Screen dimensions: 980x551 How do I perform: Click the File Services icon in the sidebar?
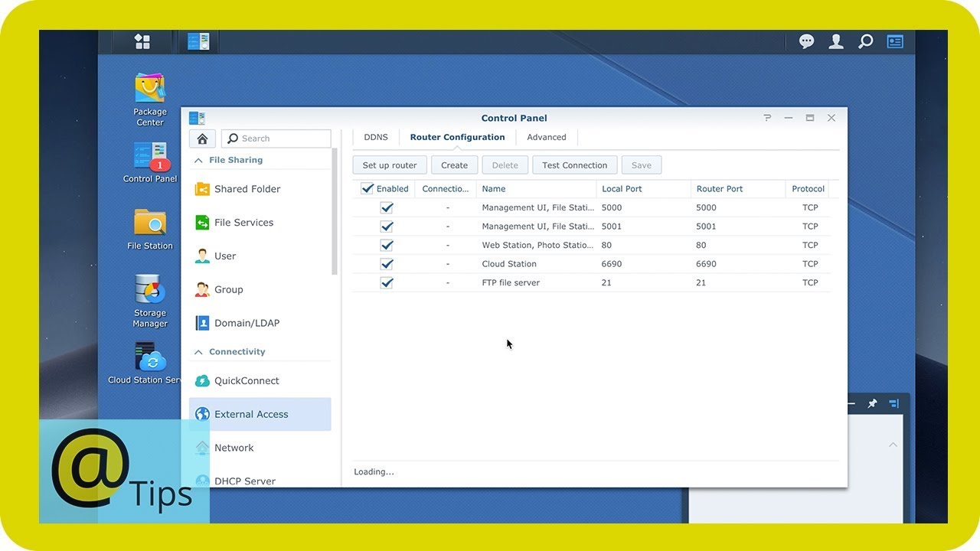202,223
